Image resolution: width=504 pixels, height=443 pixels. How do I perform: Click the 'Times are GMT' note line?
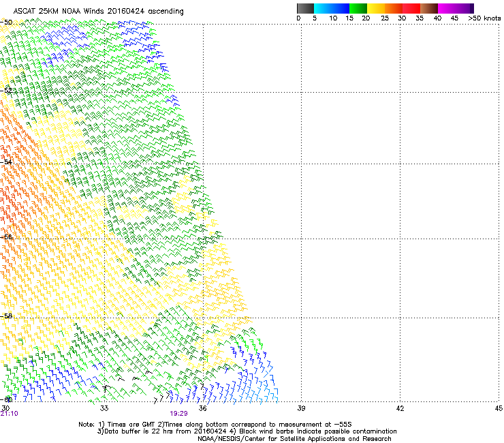[215, 425]
